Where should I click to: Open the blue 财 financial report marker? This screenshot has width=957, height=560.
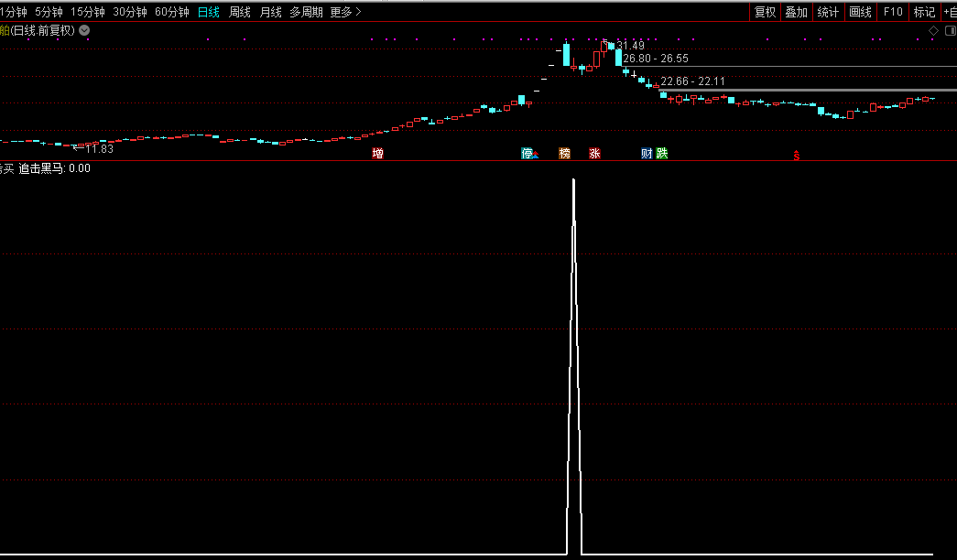(x=647, y=154)
